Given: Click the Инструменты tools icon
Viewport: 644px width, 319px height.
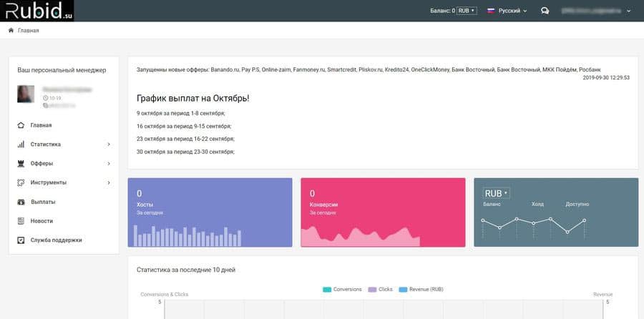Looking at the screenshot, I should pos(21,183).
